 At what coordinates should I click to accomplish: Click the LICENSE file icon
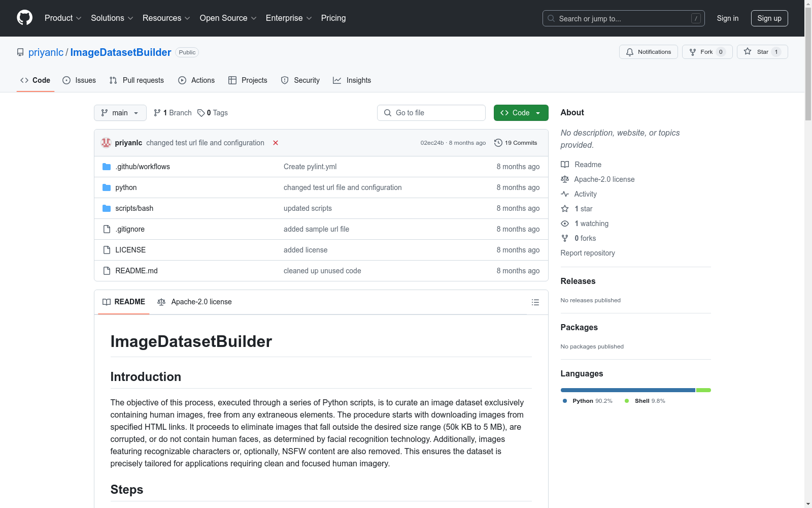pos(107,250)
